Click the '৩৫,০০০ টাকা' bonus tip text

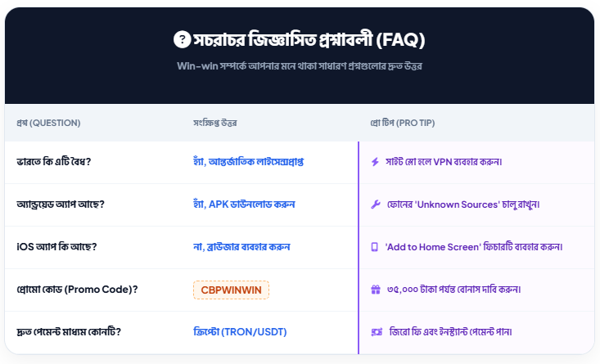click(453, 289)
